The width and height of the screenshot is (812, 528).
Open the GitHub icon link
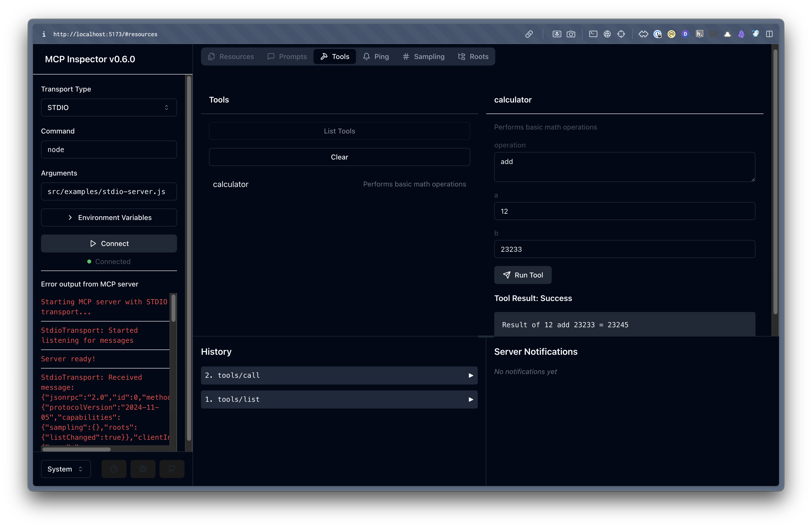click(x=172, y=469)
